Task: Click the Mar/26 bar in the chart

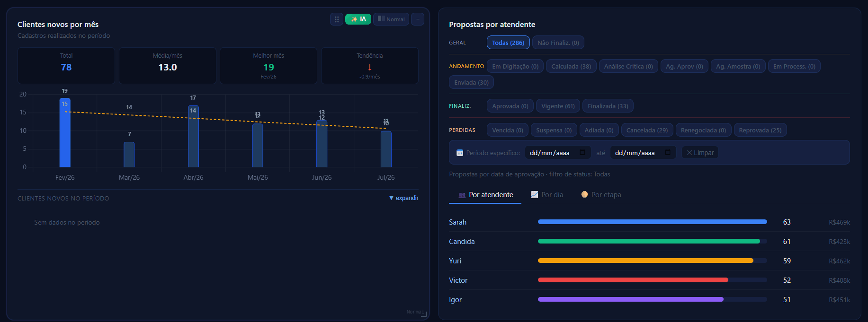Action: [129, 154]
